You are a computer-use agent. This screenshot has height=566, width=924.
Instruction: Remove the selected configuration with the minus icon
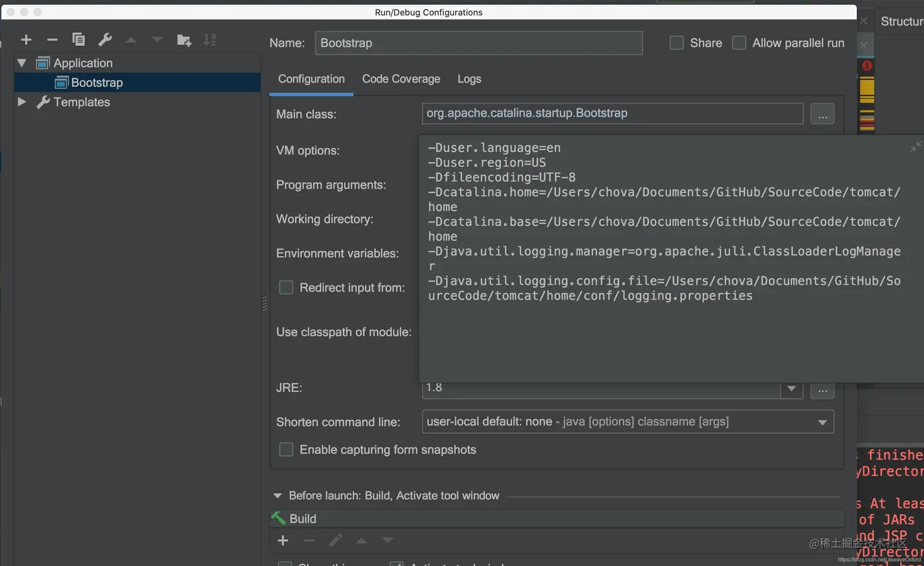[52, 40]
